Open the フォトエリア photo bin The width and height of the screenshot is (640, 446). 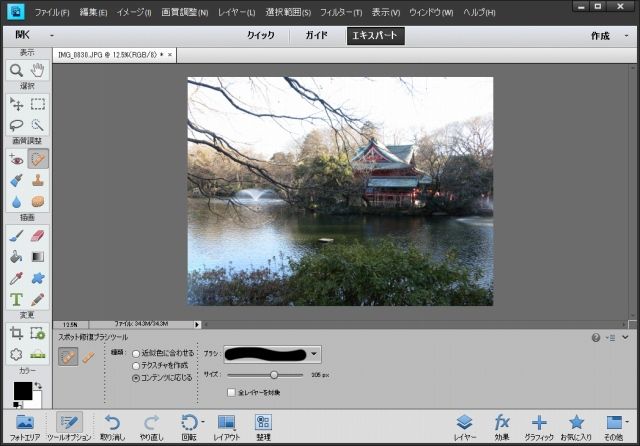[25, 427]
